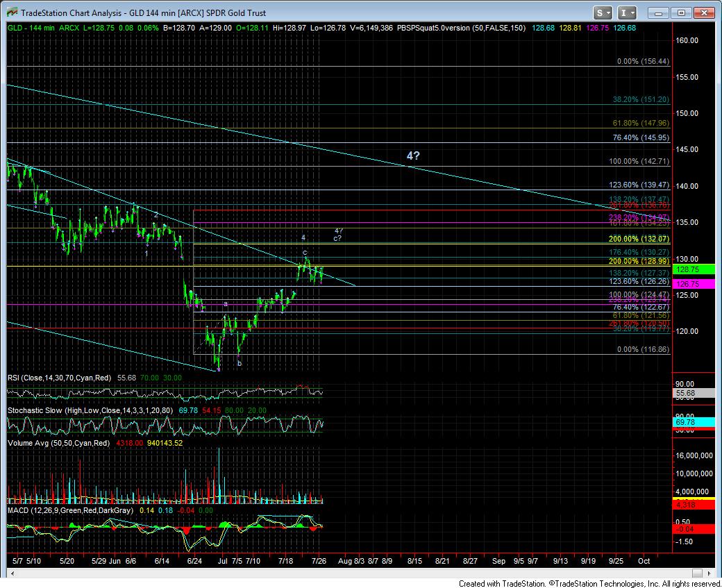Click the cyan 69.78 stochastic marker on axis
The image size is (722, 588).
click(x=694, y=422)
